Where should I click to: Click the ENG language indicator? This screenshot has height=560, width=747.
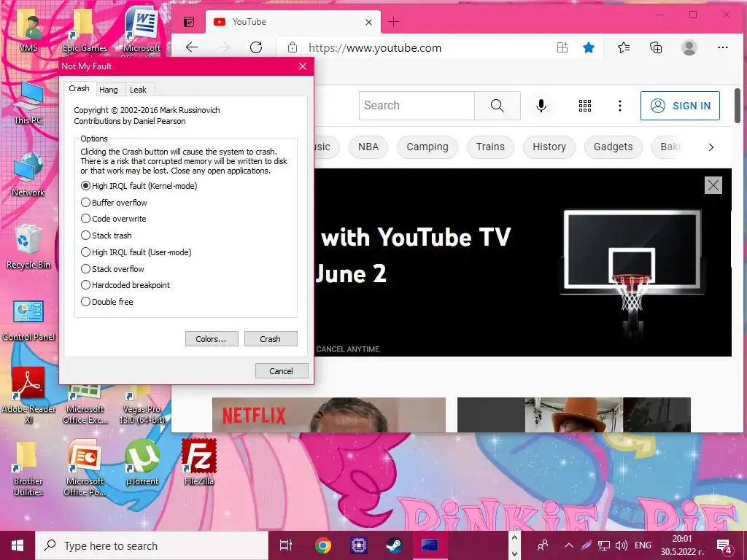pyautogui.click(x=643, y=545)
